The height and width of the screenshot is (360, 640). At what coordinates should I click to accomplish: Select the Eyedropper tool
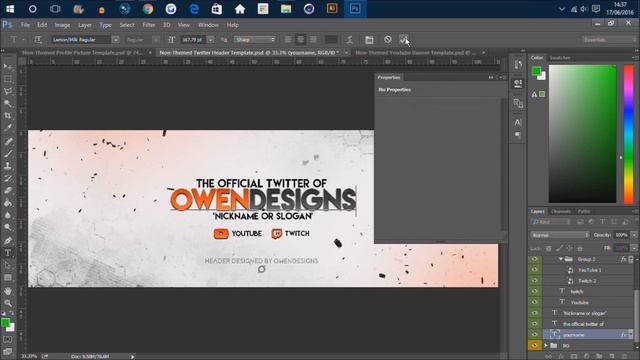tap(8, 128)
